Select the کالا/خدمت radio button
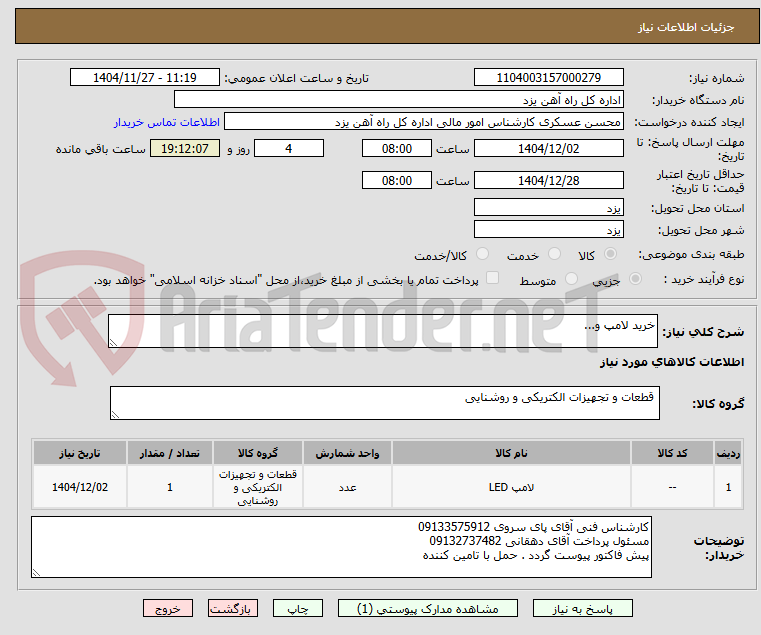This screenshot has width=761, height=635. 482,254
